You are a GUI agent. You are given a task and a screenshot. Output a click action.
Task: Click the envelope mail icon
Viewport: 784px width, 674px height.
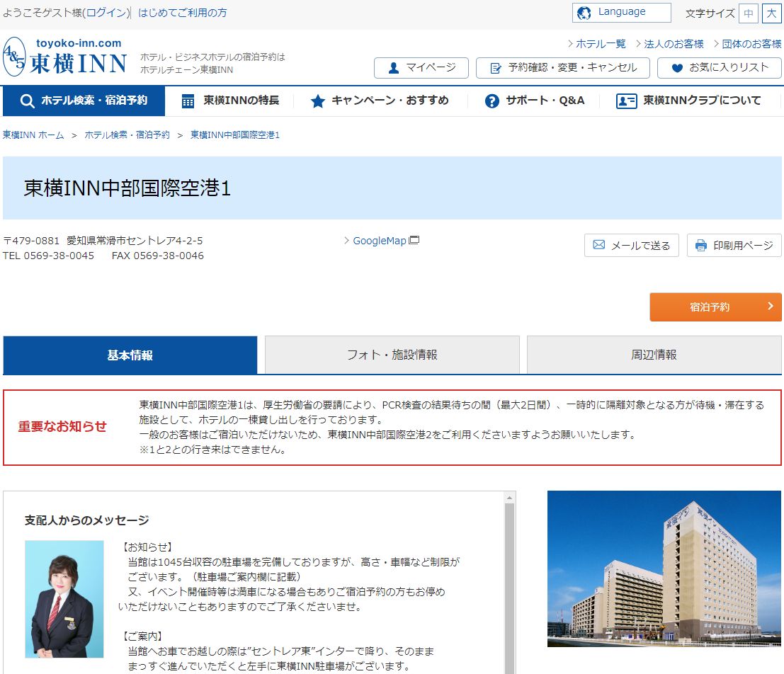click(598, 245)
